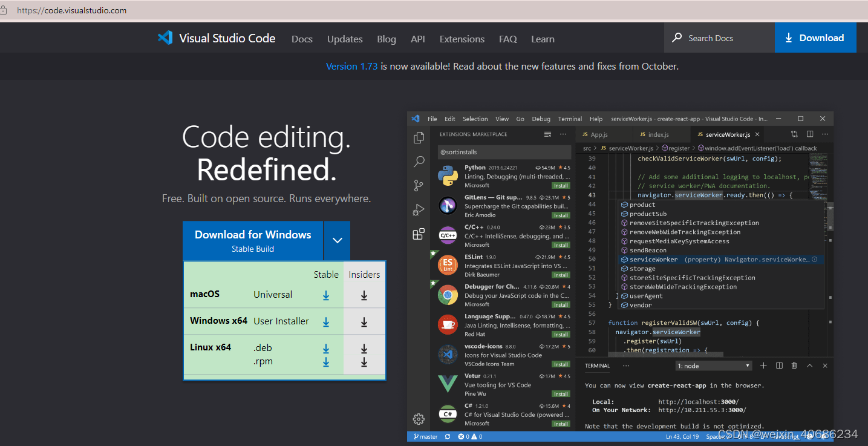Open the Download for Windows dropdown
This screenshot has height=446, width=868.
337,240
